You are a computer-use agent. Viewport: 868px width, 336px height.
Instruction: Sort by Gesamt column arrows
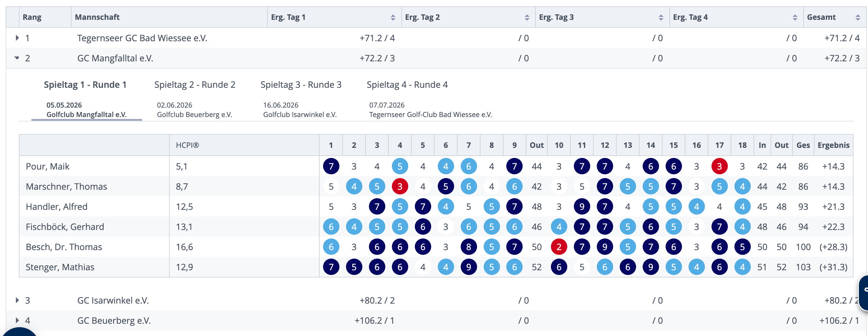pyautogui.click(x=858, y=18)
